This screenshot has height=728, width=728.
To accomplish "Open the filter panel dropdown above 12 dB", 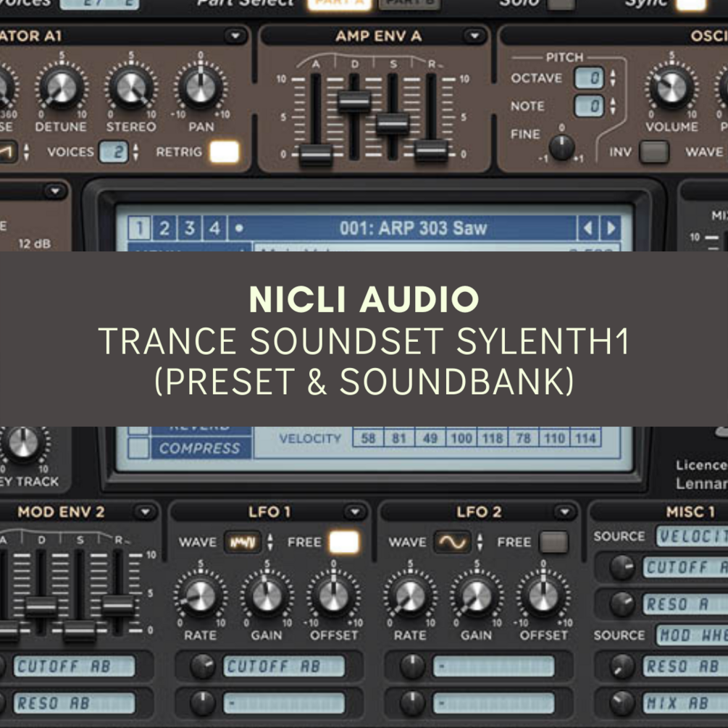I will (55, 191).
